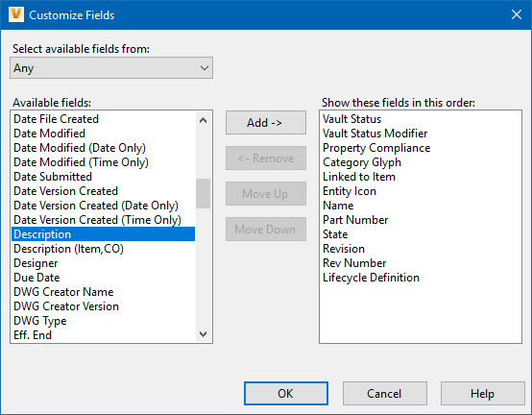This screenshot has width=532, height=415.
Task: Click the Available fields scrollbar thumb
Action: click(203, 193)
